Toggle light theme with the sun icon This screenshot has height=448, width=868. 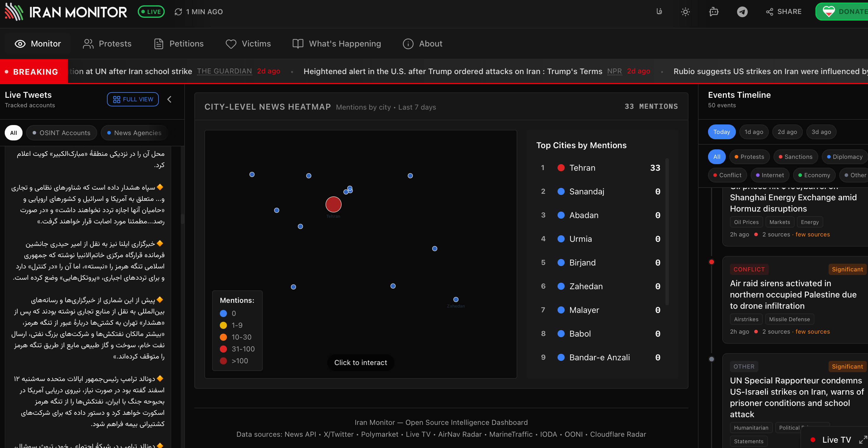point(686,12)
